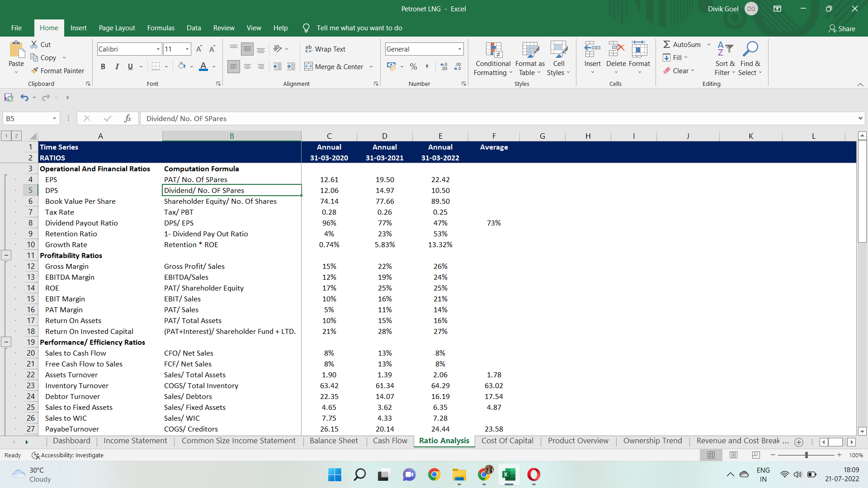Decrease font size with the smaller A
This screenshot has width=868, height=488.
[x=212, y=49]
